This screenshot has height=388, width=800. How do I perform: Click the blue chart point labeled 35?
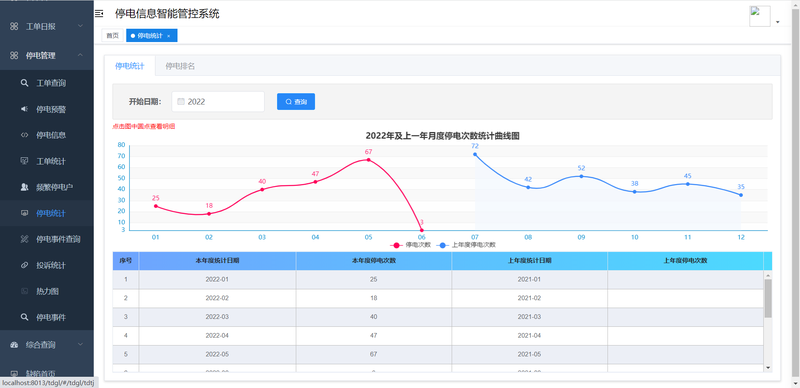coord(741,195)
